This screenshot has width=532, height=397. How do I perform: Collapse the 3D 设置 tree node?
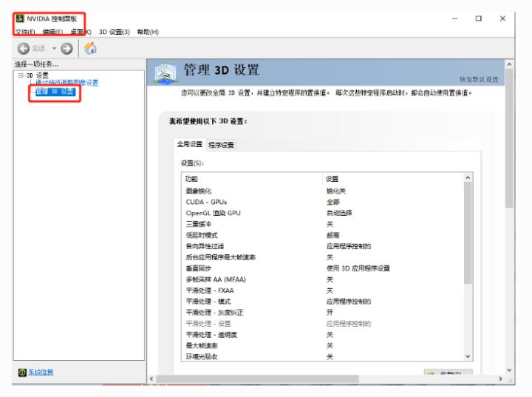(x=21, y=75)
